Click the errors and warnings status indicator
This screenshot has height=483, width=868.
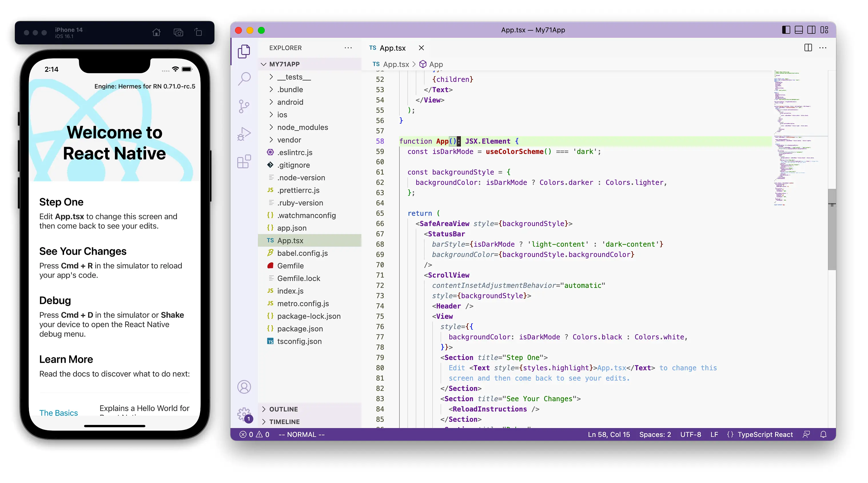[x=254, y=434]
